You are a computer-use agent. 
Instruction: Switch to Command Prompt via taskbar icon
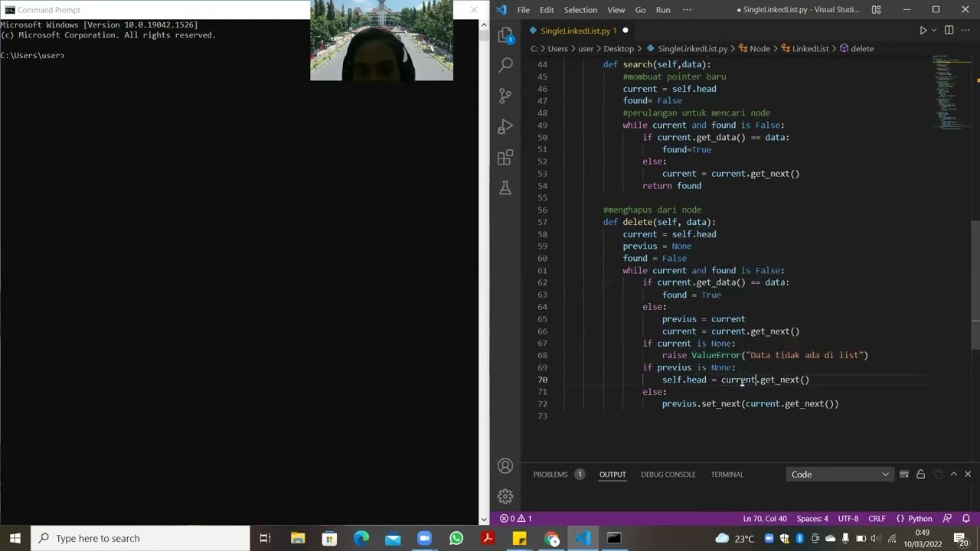614,538
